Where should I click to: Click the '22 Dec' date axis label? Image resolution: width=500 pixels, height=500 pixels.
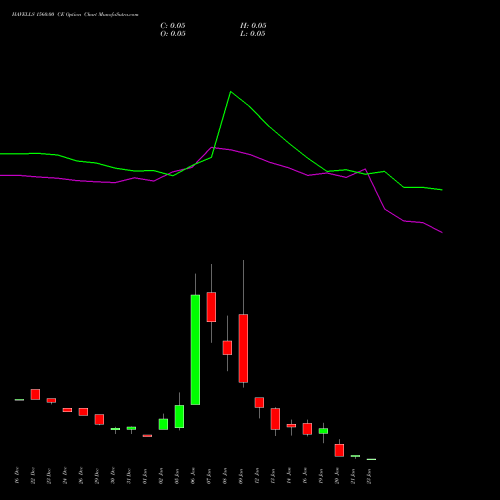click(33, 476)
